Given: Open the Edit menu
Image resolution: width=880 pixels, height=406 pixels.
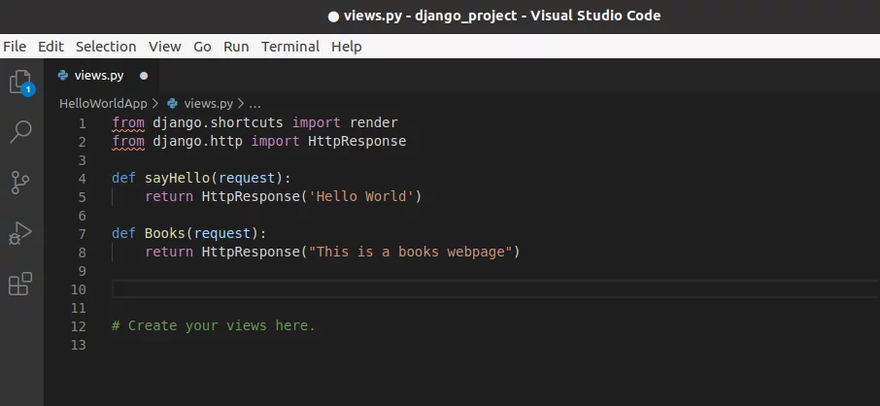Looking at the screenshot, I should [x=51, y=47].
